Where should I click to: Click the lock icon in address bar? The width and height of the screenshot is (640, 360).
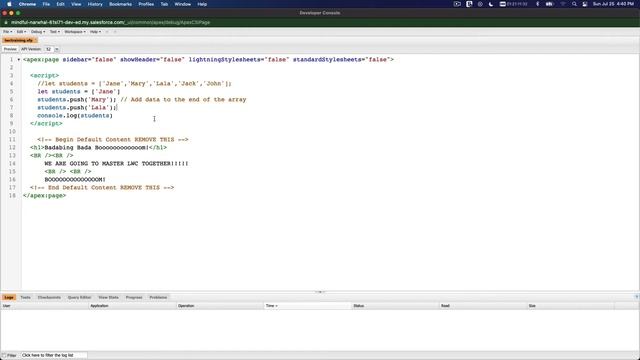click(5, 22)
